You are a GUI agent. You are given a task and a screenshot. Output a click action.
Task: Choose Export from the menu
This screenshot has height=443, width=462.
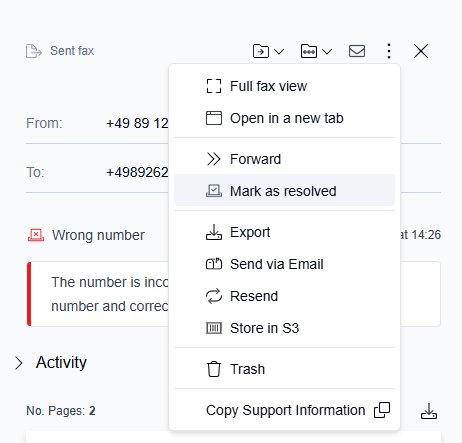(x=284, y=232)
